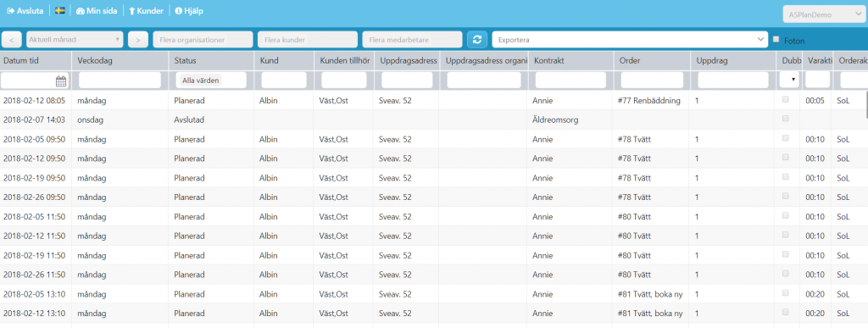Open the Alla värden status filter
The image size is (868, 328).
coord(211,81)
